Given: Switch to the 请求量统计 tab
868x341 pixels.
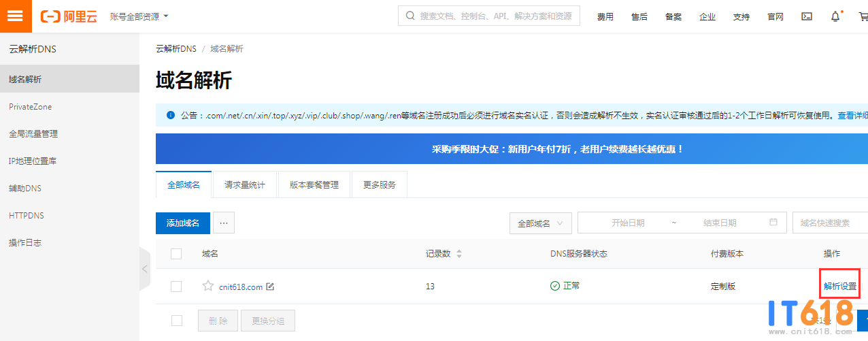Looking at the screenshot, I should coord(245,184).
